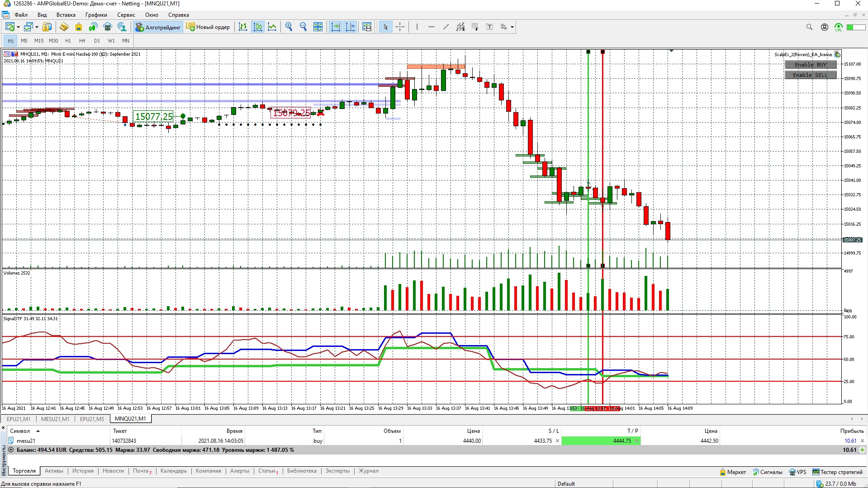The height and width of the screenshot is (488, 868).
Task: Open the Справка menu
Action: [x=179, y=15]
